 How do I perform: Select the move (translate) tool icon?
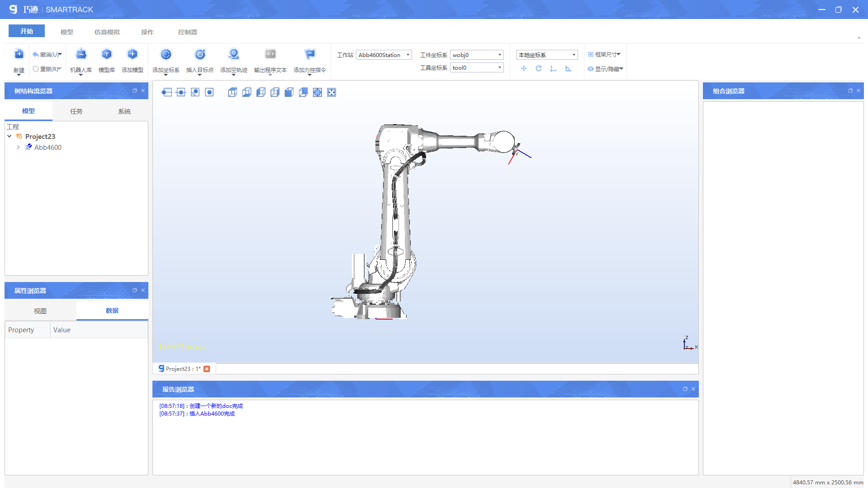524,68
